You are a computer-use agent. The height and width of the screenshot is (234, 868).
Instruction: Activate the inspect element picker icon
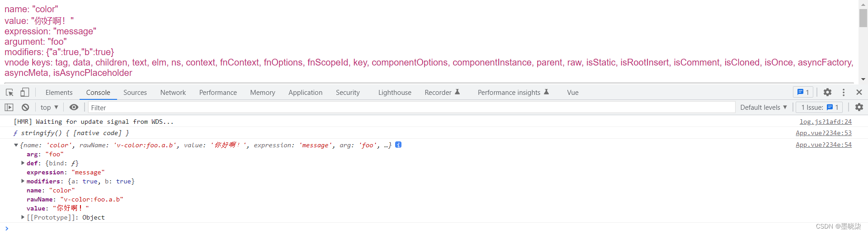click(9, 92)
